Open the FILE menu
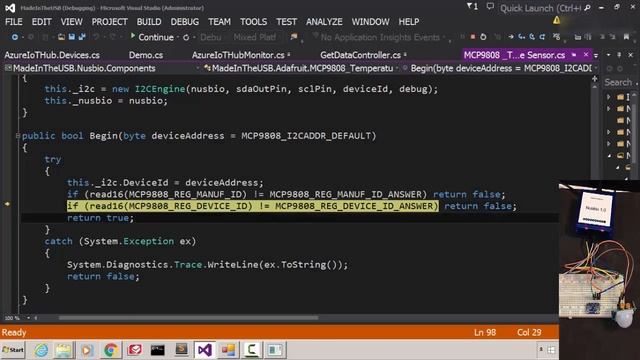This screenshot has height=360, width=640. [14, 22]
